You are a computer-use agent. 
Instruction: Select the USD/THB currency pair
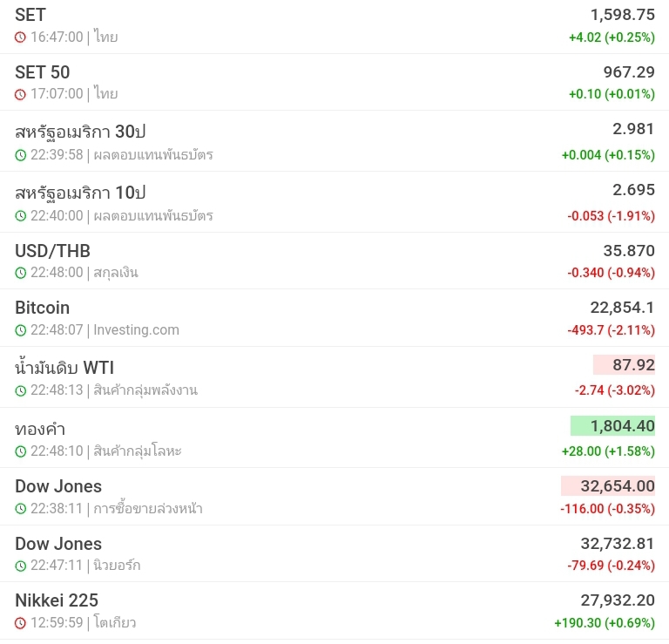click(52, 251)
